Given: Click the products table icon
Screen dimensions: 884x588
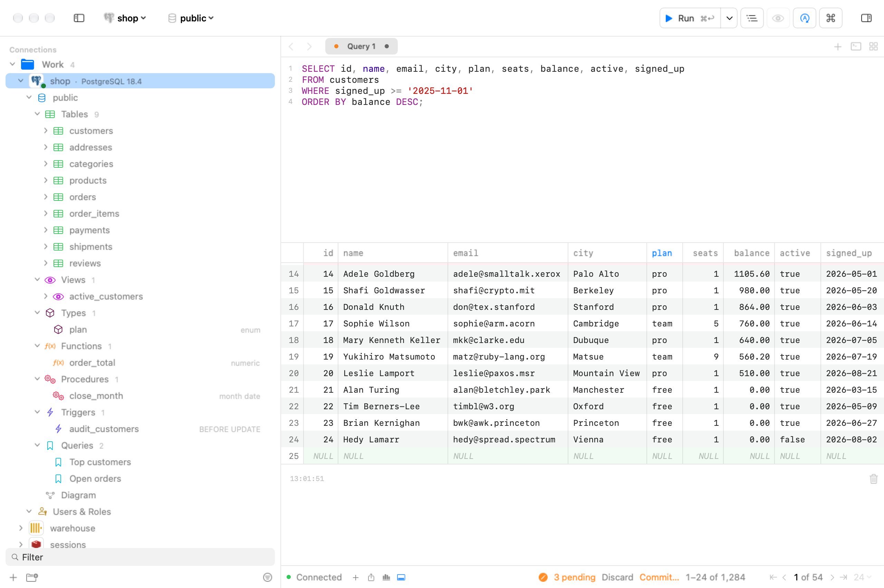Looking at the screenshot, I should (58, 180).
